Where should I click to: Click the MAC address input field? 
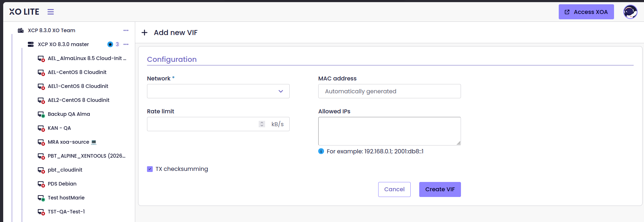click(x=389, y=91)
